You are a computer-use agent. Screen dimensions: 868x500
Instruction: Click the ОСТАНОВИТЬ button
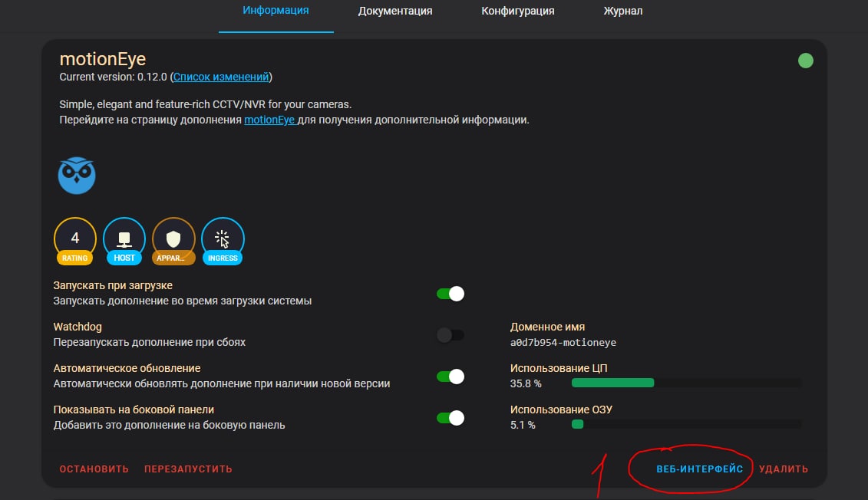click(x=94, y=469)
